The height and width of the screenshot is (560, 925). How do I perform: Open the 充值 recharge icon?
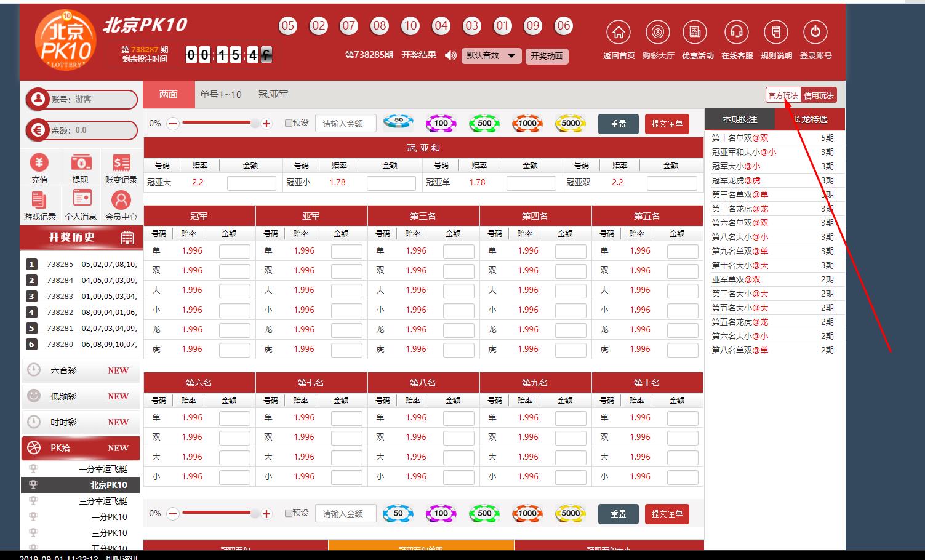[x=39, y=163]
